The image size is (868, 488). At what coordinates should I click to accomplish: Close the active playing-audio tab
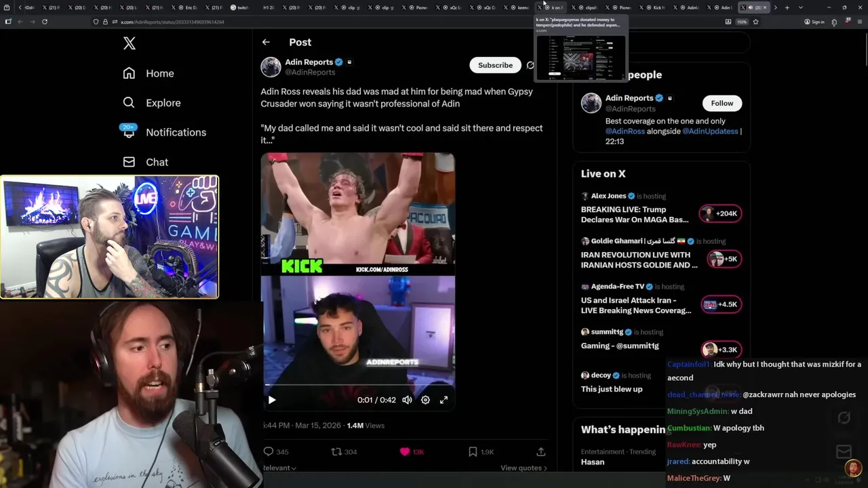(766, 7)
